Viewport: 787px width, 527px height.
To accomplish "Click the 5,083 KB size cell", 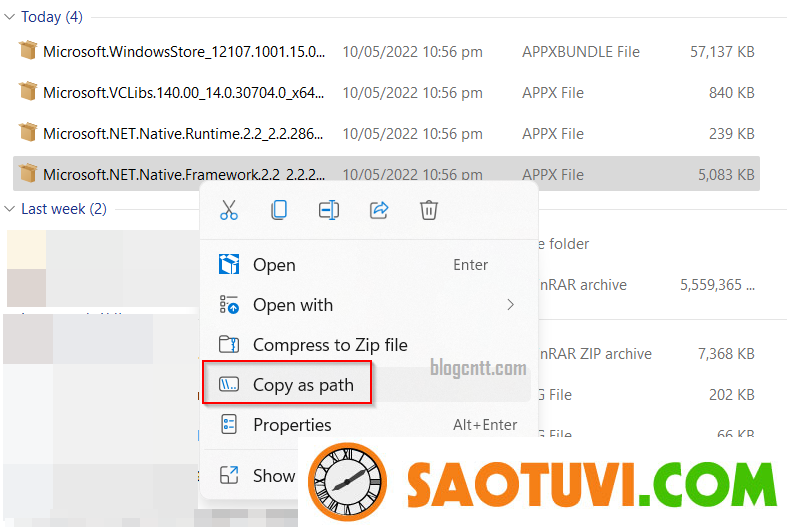I will 726,175.
